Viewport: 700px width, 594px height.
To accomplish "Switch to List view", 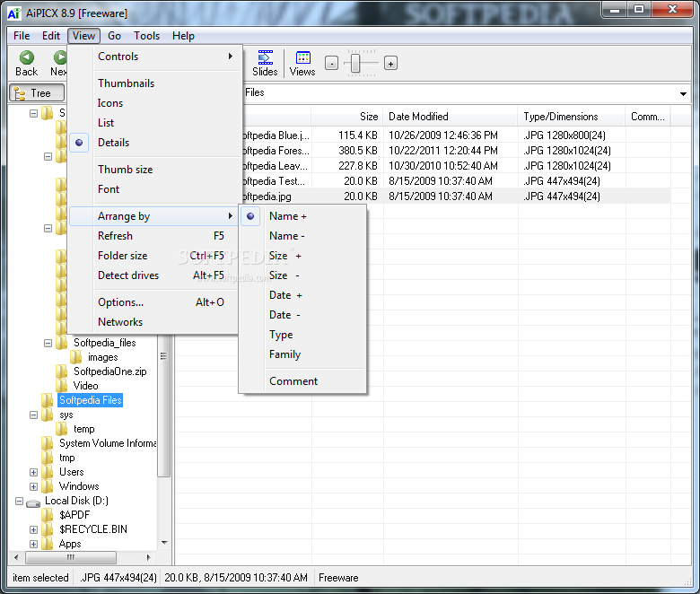I will tap(154, 123).
